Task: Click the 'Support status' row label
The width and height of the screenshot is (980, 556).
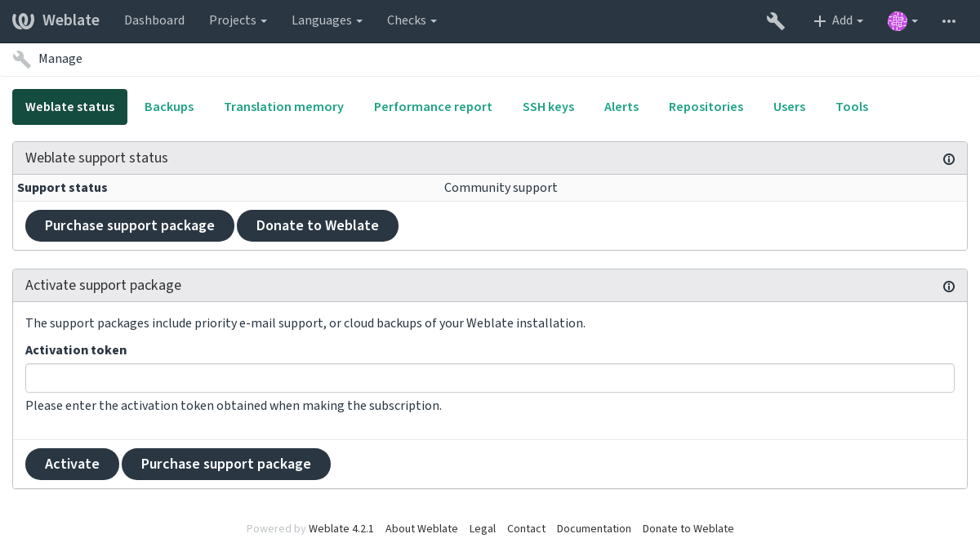Action: click(x=62, y=188)
